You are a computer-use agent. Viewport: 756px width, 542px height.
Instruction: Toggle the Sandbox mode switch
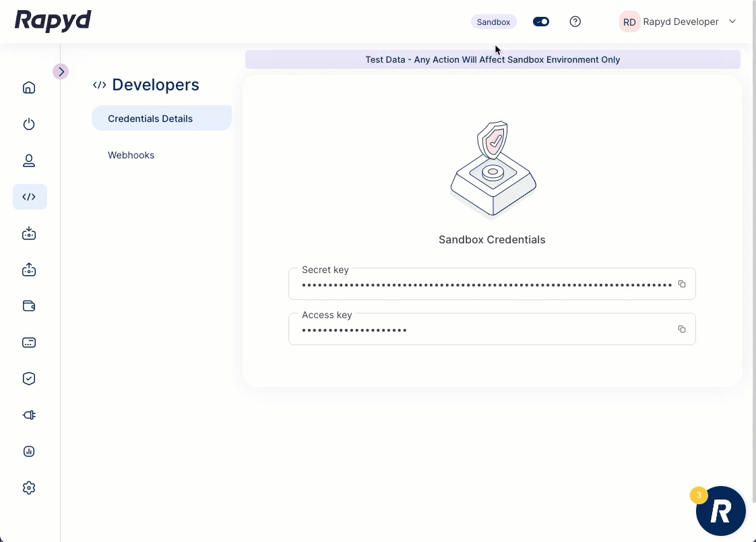point(541,22)
